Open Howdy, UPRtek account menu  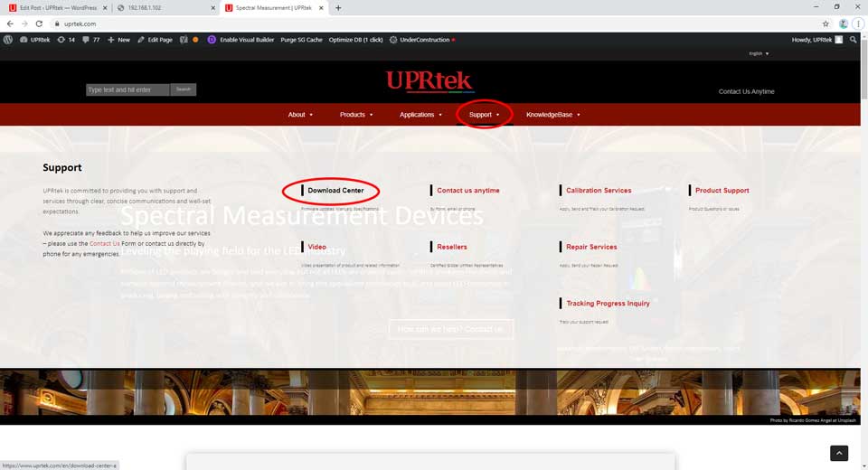point(817,40)
